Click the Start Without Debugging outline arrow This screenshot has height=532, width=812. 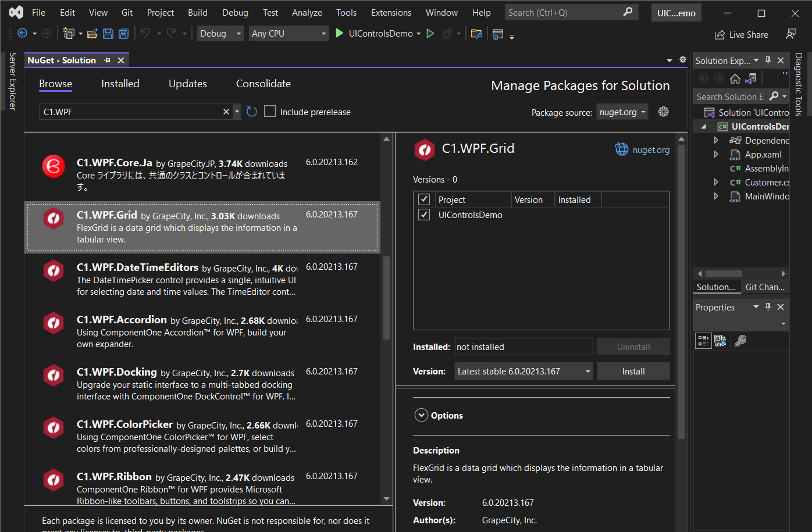click(430, 34)
